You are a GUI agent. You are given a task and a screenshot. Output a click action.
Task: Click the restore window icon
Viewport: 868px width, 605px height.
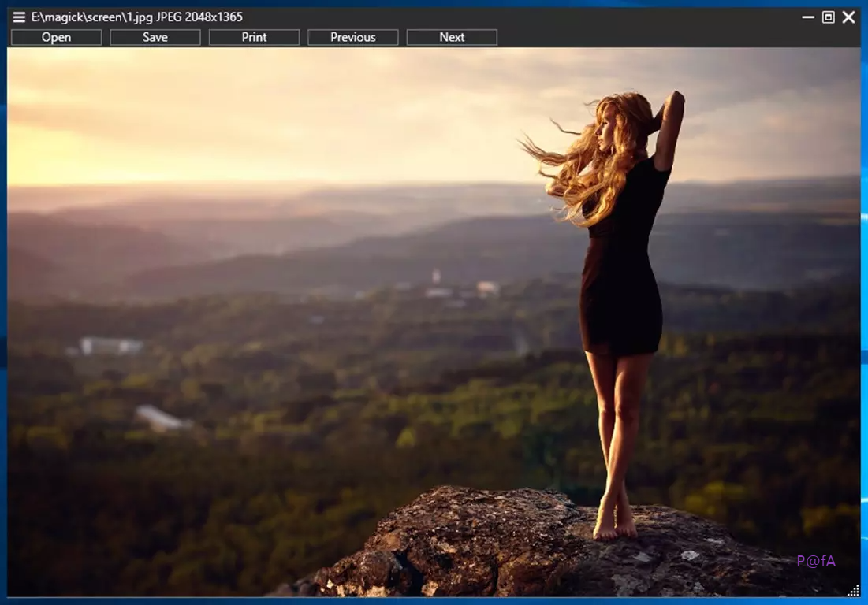(x=828, y=17)
